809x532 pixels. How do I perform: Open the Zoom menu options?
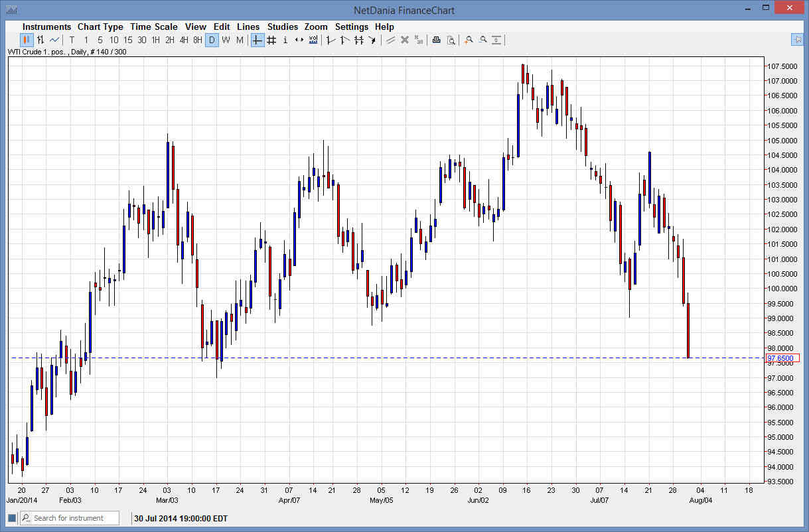click(x=316, y=27)
